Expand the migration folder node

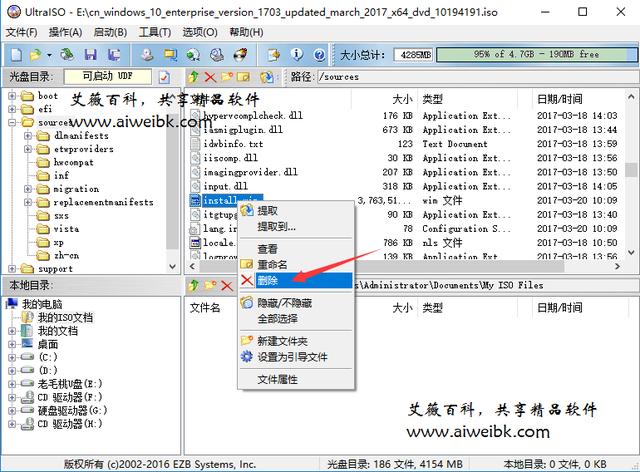[x=28, y=189]
